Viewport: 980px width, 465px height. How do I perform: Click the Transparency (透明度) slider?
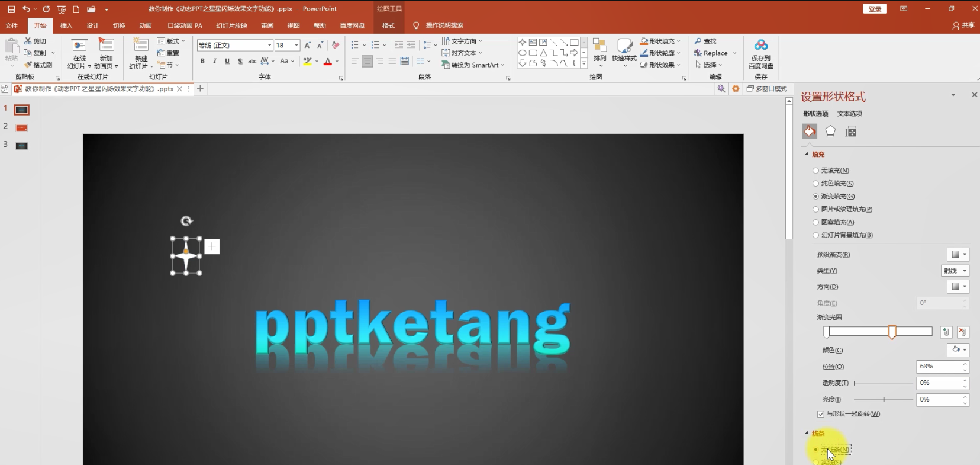(884, 383)
